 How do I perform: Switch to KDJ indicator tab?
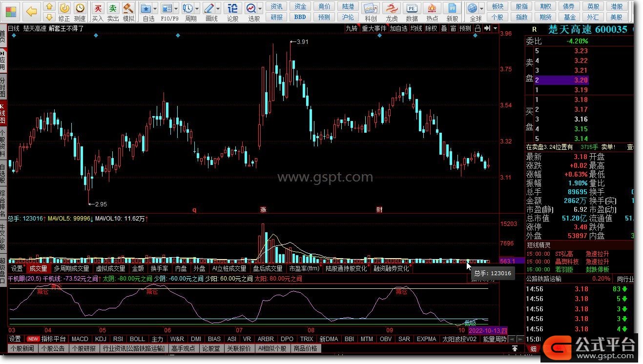[101, 339]
